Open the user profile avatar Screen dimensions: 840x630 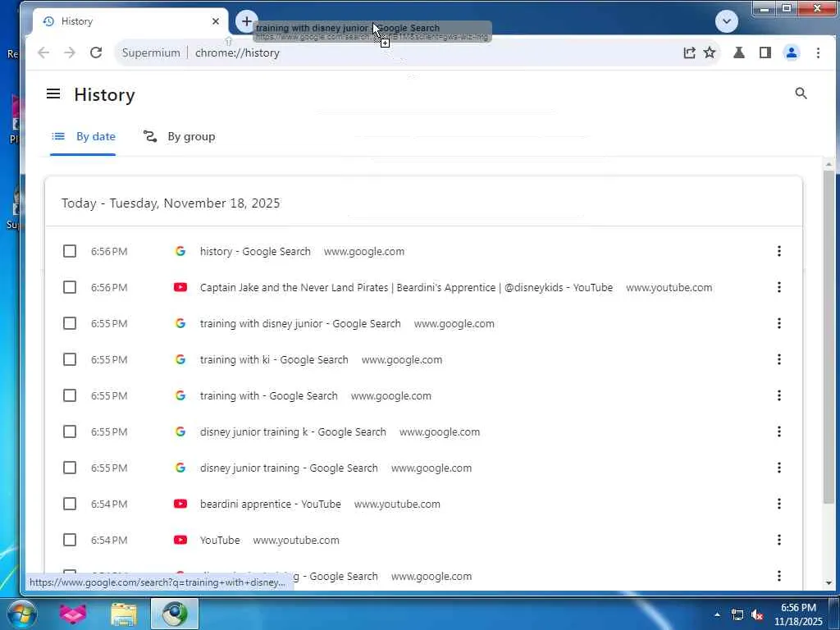792,52
